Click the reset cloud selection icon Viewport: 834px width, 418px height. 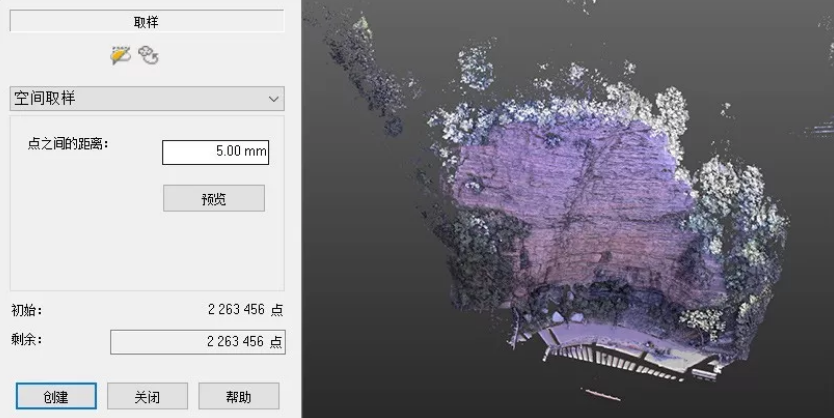point(149,56)
